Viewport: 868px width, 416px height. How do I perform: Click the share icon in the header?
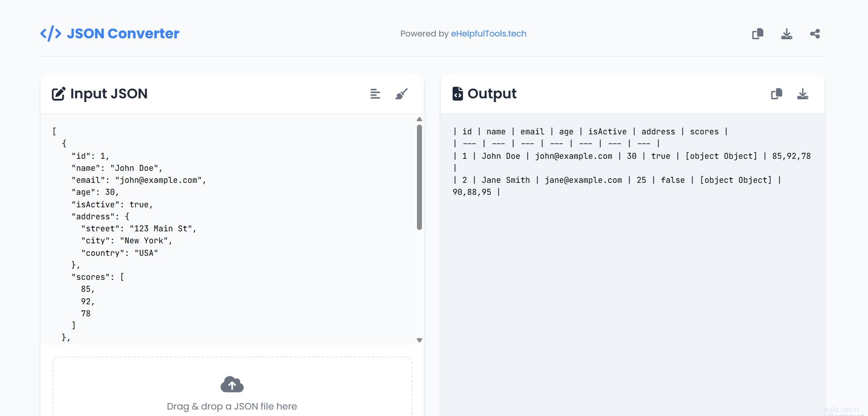[815, 34]
